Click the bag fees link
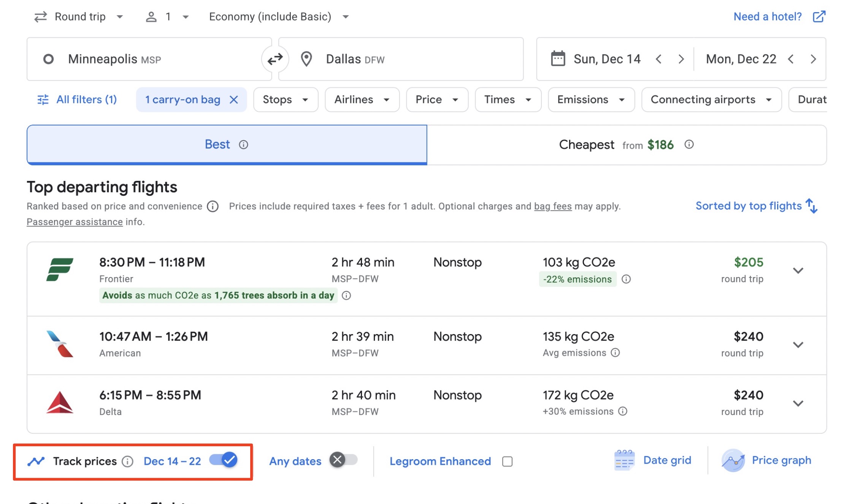Viewport: 860px width, 504px height. (x=552, y=206)
